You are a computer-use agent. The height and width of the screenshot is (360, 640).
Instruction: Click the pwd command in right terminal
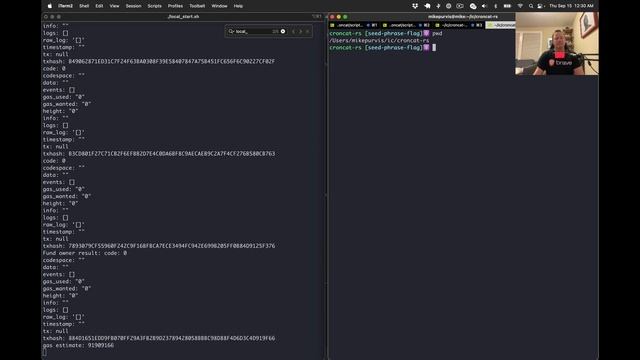(437, 33)
